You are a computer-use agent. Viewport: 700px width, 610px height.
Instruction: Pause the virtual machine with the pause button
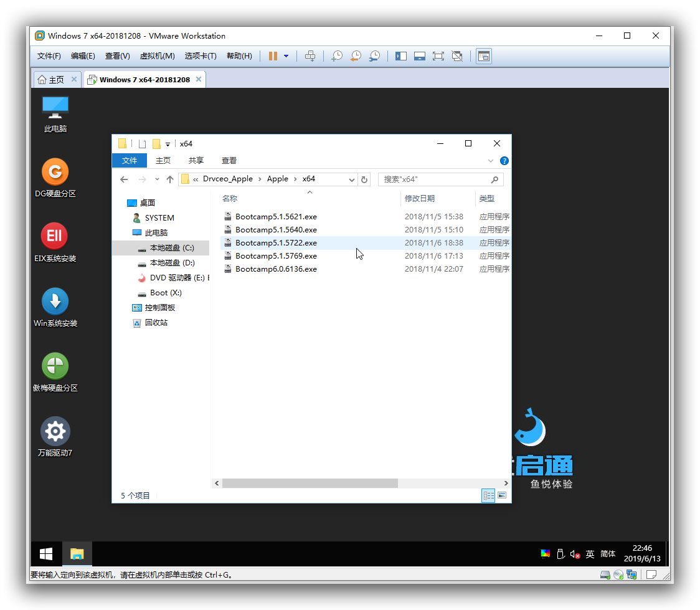(x=273, y=56)
